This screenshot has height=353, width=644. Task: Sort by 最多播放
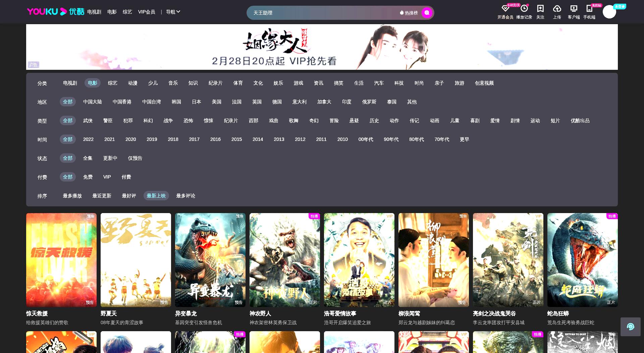[x=72, y=196]
